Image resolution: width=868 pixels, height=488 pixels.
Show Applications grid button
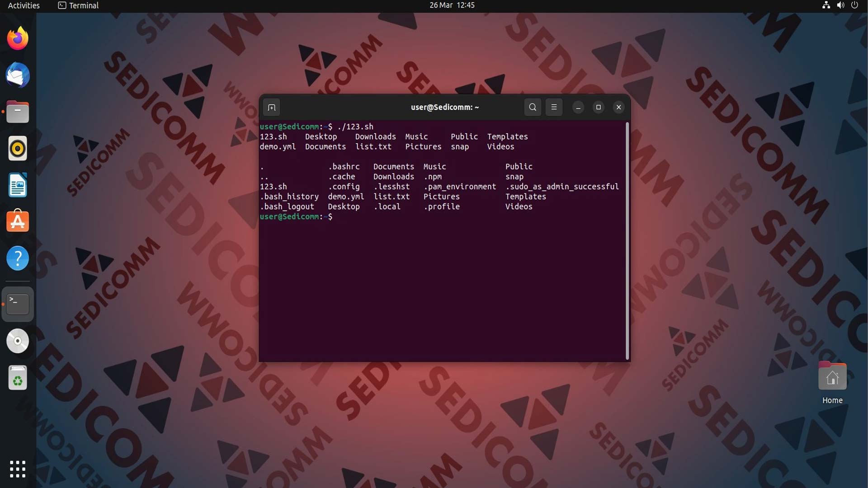18,469
